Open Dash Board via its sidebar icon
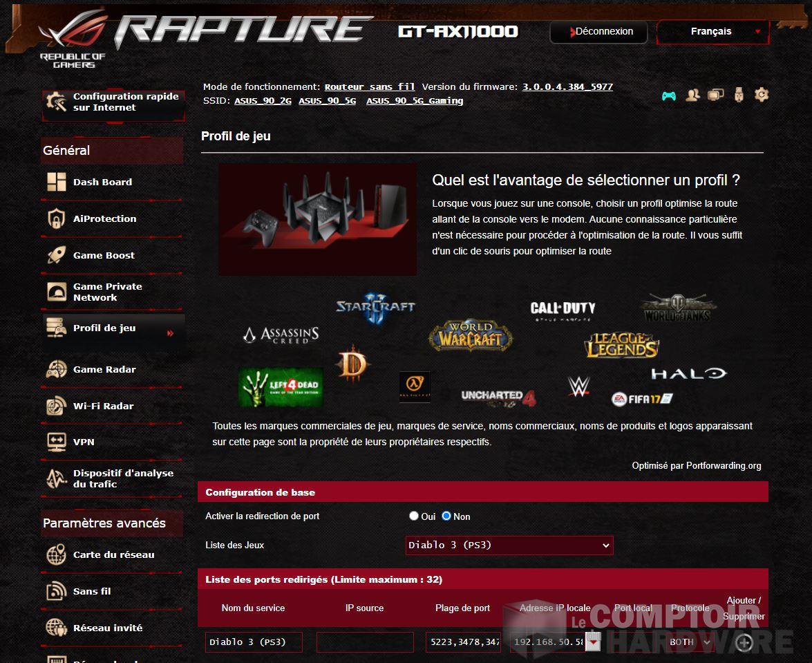 point(57,182)
